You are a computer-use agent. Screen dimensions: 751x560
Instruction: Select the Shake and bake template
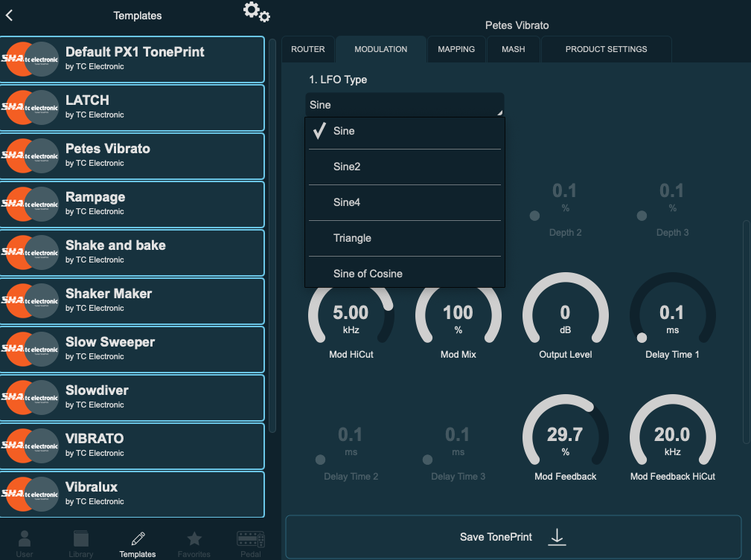pos(132,253)
